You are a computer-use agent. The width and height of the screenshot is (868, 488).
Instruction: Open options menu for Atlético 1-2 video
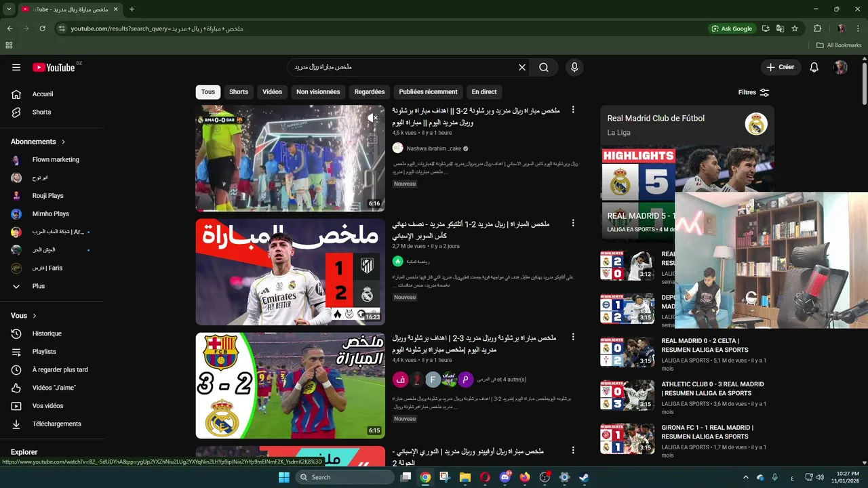point(573,223)
